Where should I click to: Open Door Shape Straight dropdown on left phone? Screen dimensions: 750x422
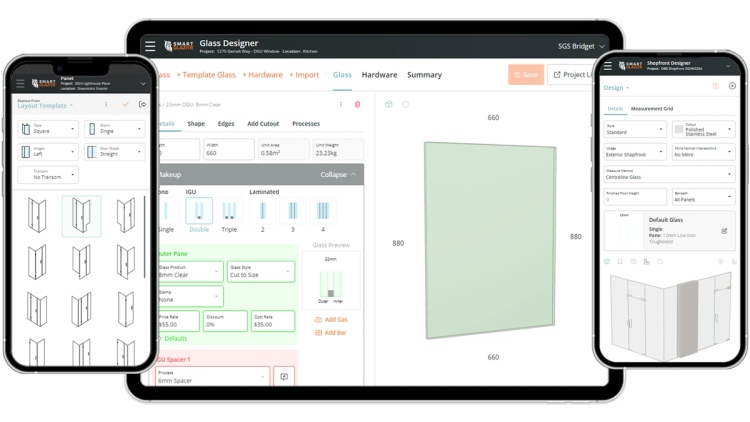(115, 152)
